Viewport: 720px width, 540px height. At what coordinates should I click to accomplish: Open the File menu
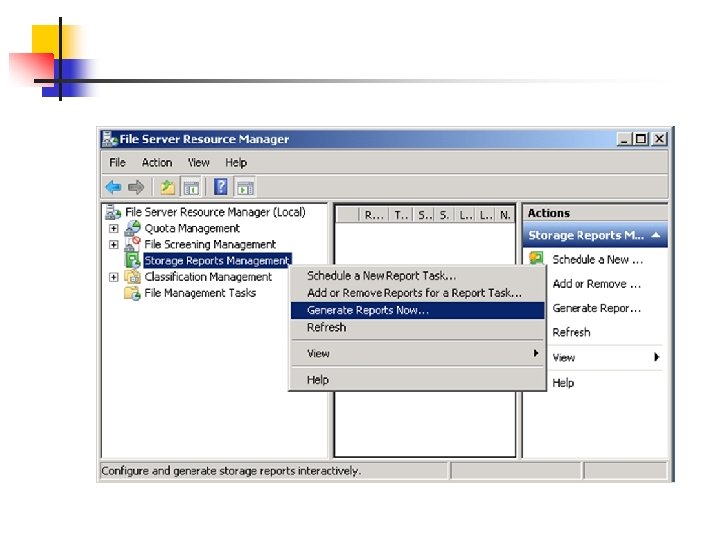pyautogui.click(x=117, y=163)
